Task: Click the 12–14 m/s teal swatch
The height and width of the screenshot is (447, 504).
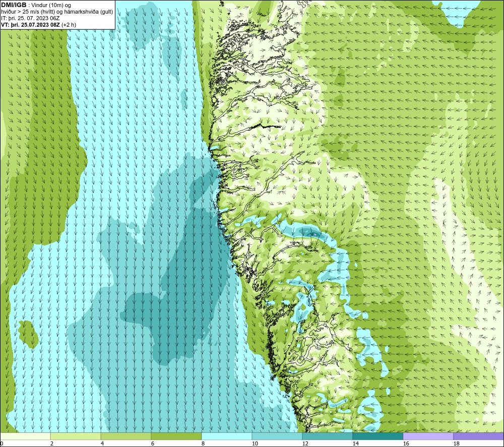Action: [327, 436]
